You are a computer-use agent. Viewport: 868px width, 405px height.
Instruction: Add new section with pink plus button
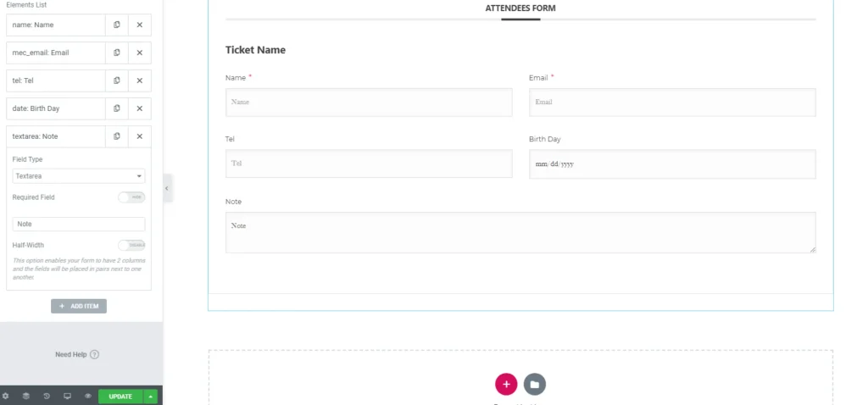506,384
